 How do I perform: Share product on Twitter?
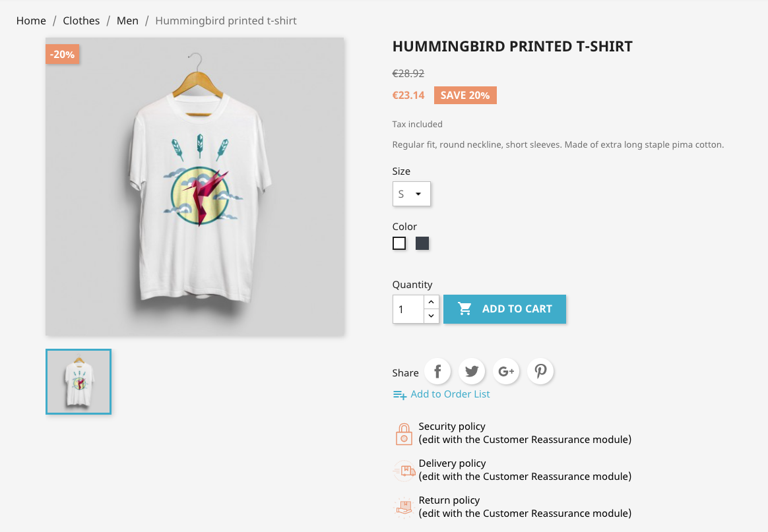(472, 371)
